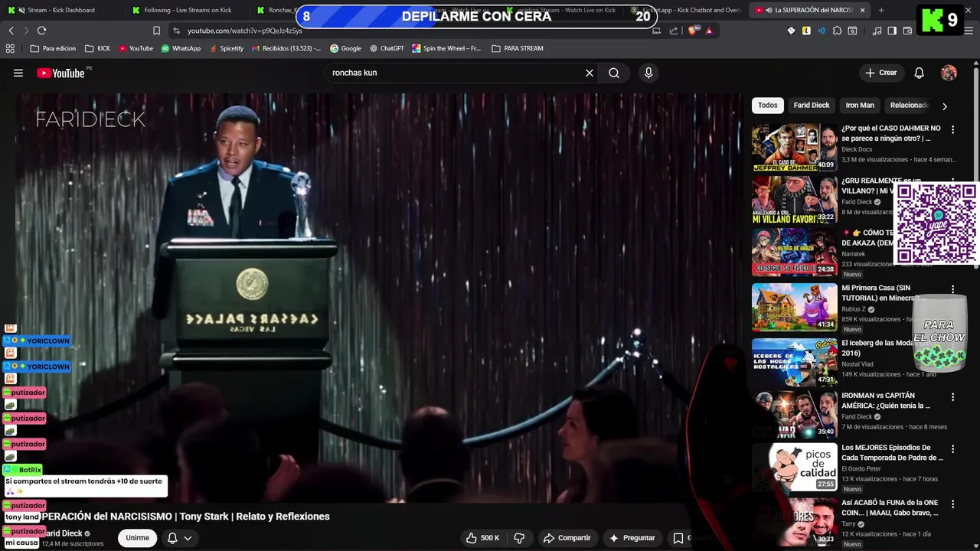The width and height of the screenshot is (980, 551).
Task: Select the Todos filter chip
Action: [768, 106]
